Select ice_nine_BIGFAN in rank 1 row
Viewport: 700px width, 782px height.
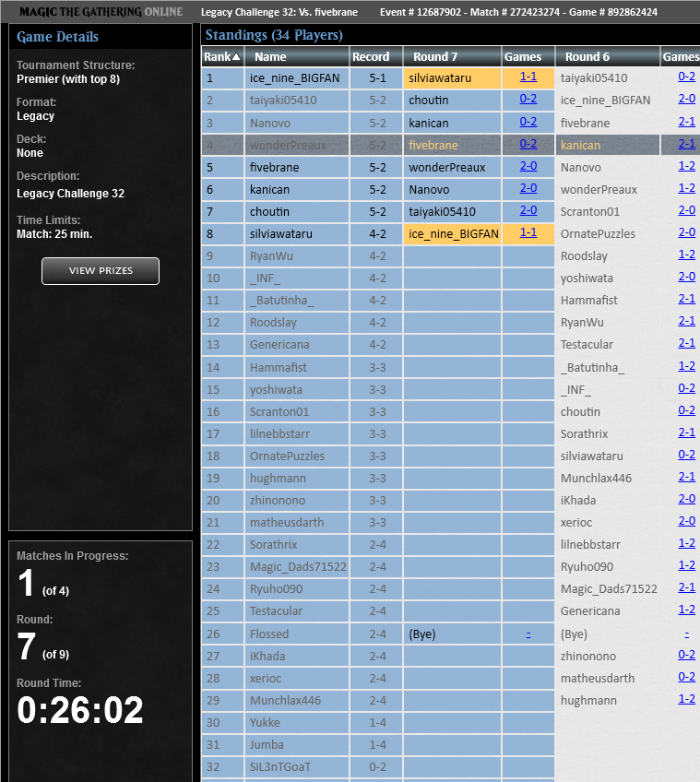tap(294, 78)
